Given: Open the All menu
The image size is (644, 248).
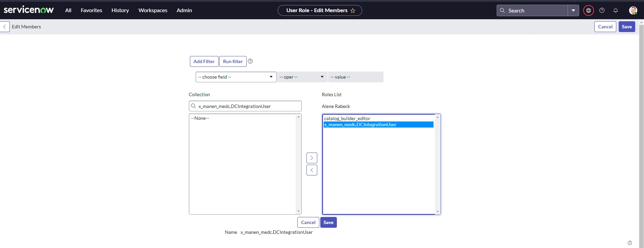Looking at the screenshot, I should pyautogui.click(x=68, y=10).
